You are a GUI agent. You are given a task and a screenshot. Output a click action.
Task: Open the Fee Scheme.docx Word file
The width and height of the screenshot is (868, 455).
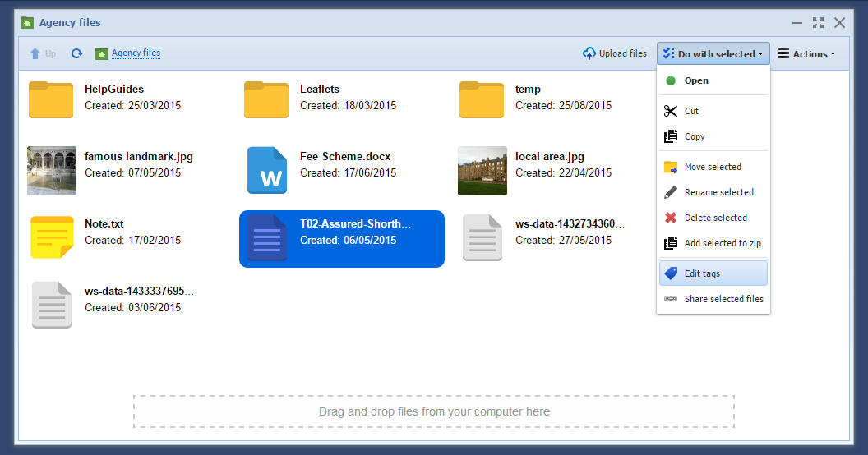click(x=267, y=171)
